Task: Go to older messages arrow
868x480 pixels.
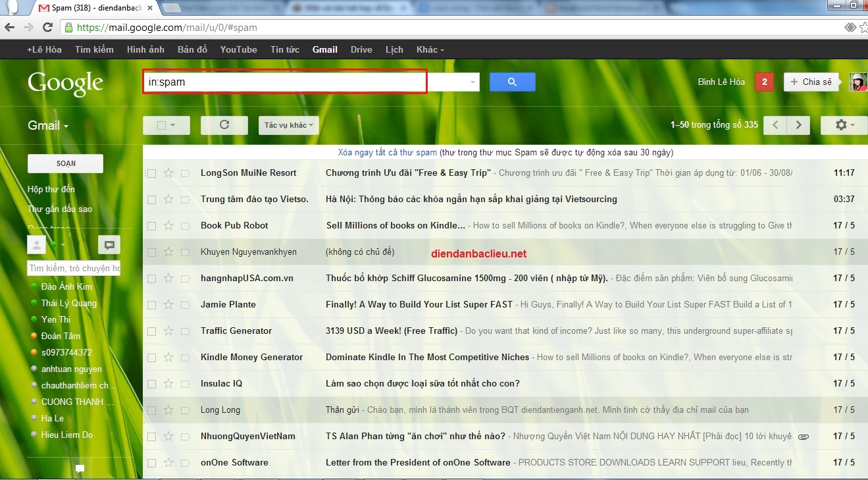Action: point(799,125)
